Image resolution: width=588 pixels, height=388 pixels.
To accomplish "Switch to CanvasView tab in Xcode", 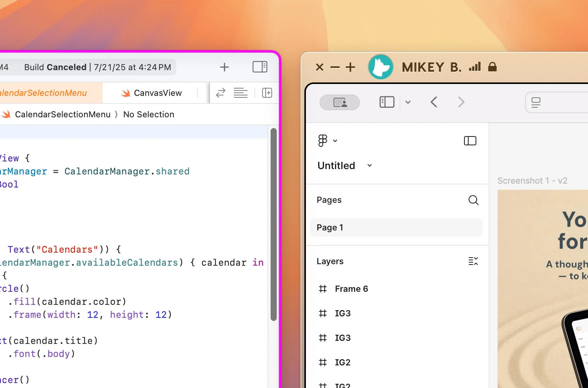I will click(x=152, y=93).
